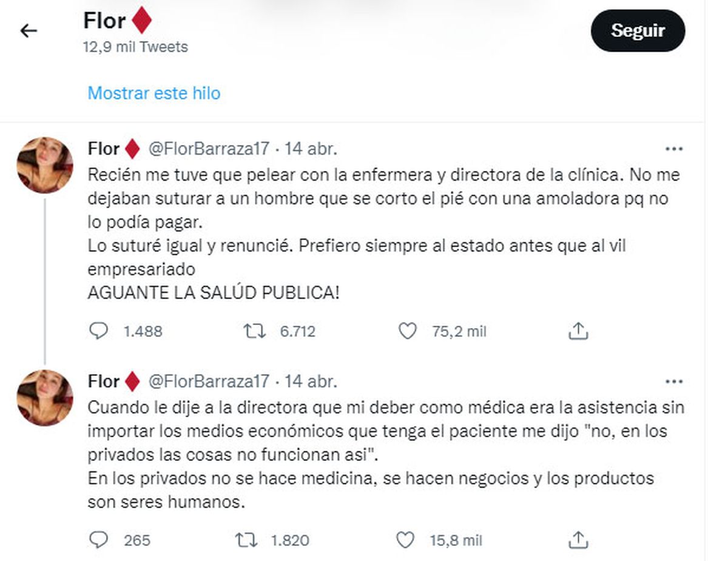Open the "Mostrar este hilo" link

tap(154, 93)
